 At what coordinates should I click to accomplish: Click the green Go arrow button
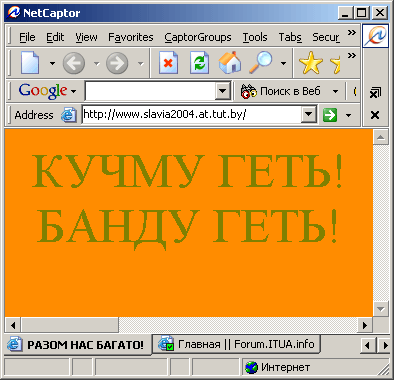click(330, 115)
